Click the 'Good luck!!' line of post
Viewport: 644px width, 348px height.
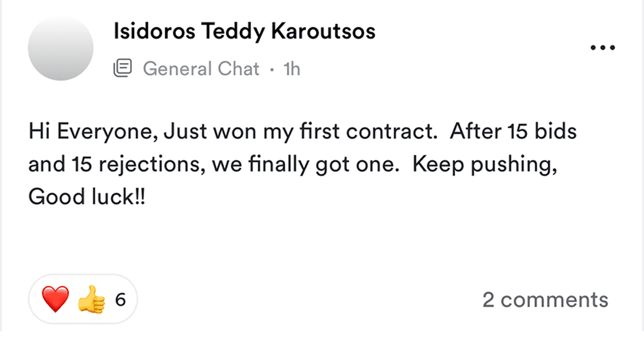(x=87, y=197)
